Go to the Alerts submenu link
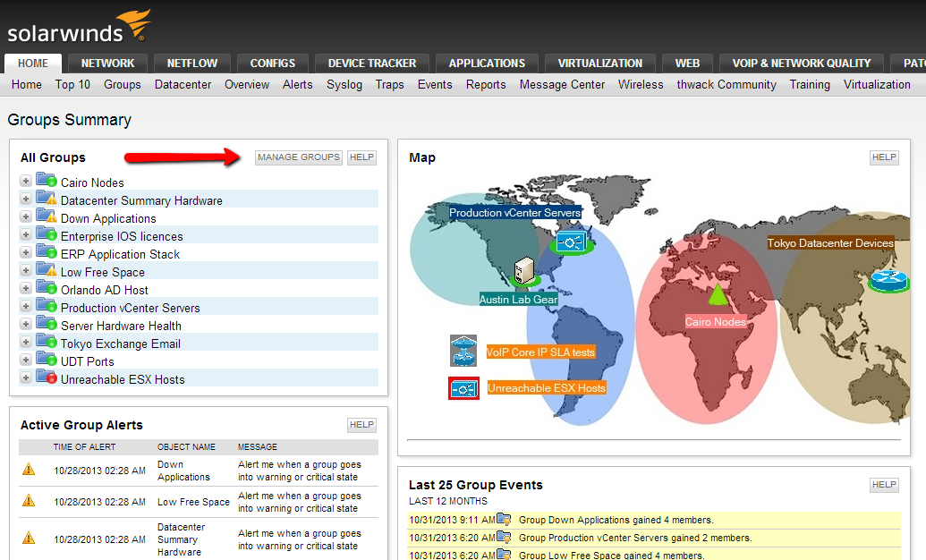926x560 pixels. click(298, 84)
